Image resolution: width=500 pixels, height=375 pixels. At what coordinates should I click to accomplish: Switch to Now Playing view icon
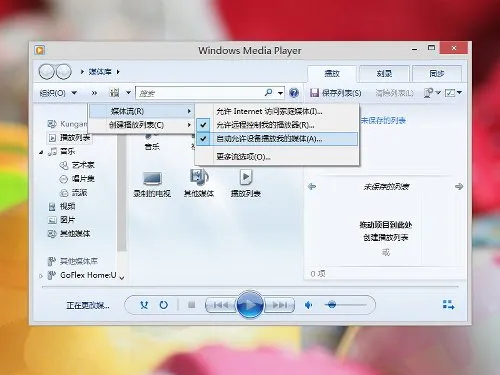click(x=448, y=304)
